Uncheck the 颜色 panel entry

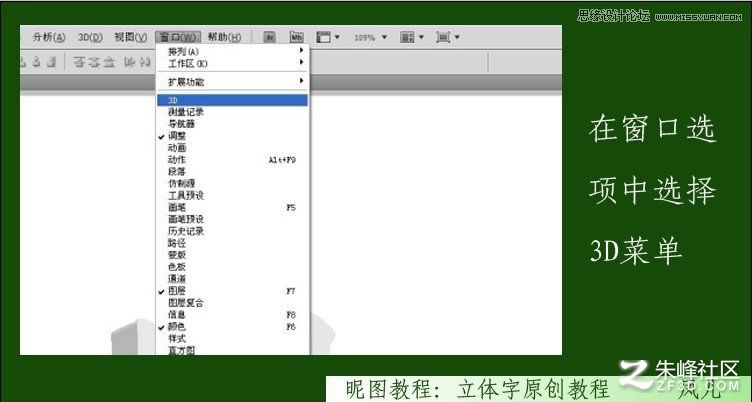coord(233,327)
